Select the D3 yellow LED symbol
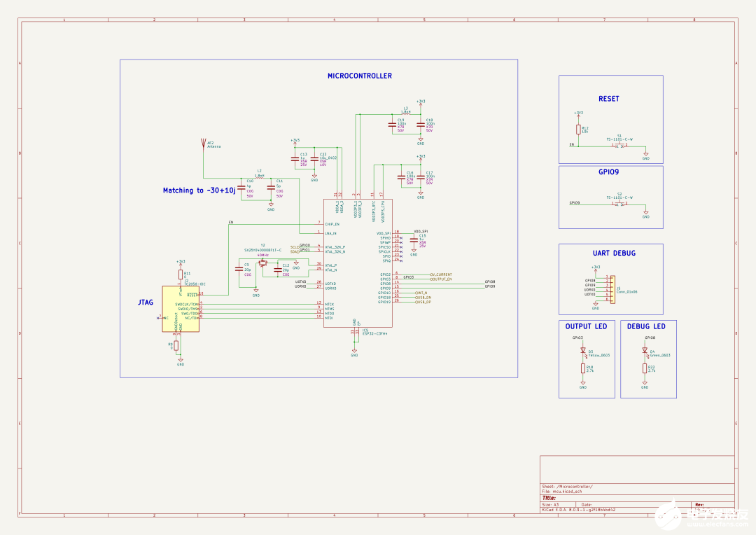756x535 pixels. click(583, 351)
